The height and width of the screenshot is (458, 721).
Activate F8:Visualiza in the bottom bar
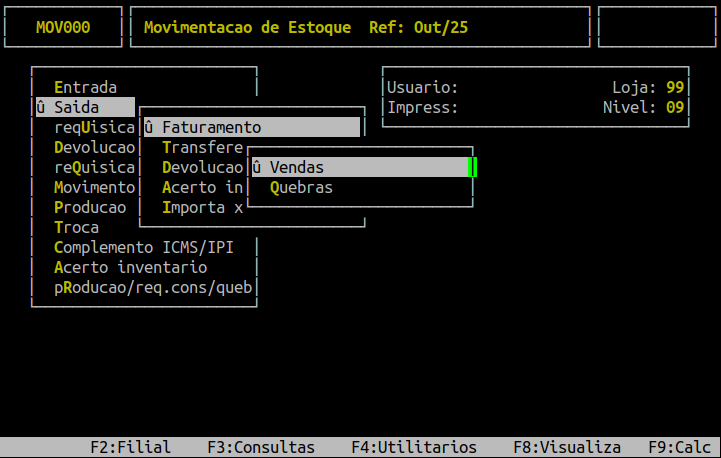click(x=567, y=447)
